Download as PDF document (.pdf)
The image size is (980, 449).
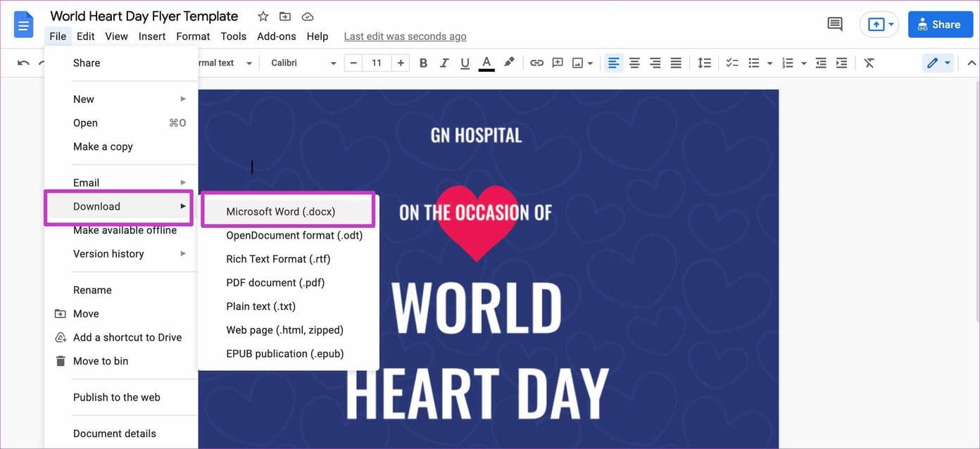point(288,282)
